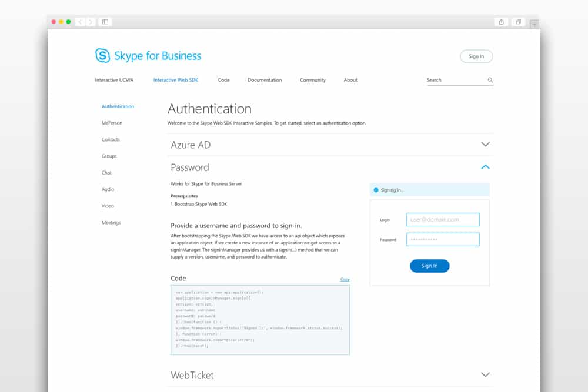This screenshot has width=588, height=392.
Task: Toggle the browser sidebar button
Action: pyautogui.click(x=105, y=22)
